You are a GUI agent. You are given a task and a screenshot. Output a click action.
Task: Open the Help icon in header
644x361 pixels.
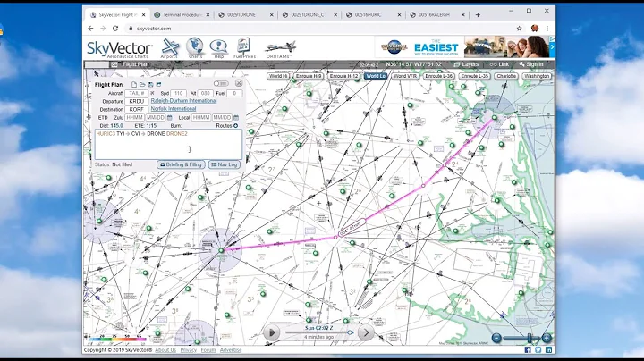[218, 48]
